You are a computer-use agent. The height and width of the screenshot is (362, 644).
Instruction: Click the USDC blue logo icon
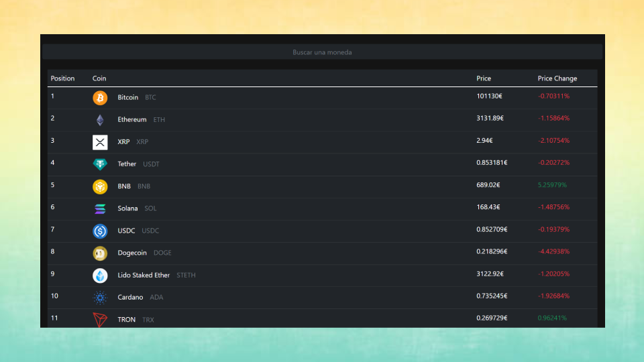[100, 231]
